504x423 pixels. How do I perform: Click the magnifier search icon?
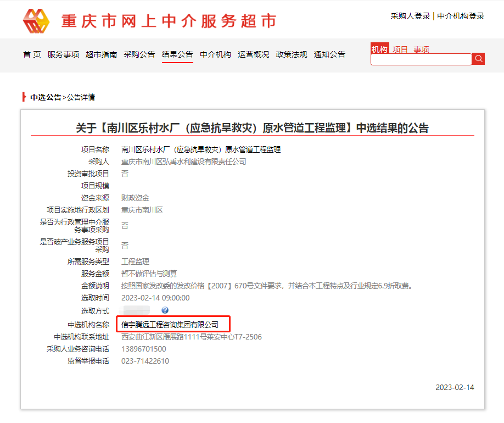478,58
